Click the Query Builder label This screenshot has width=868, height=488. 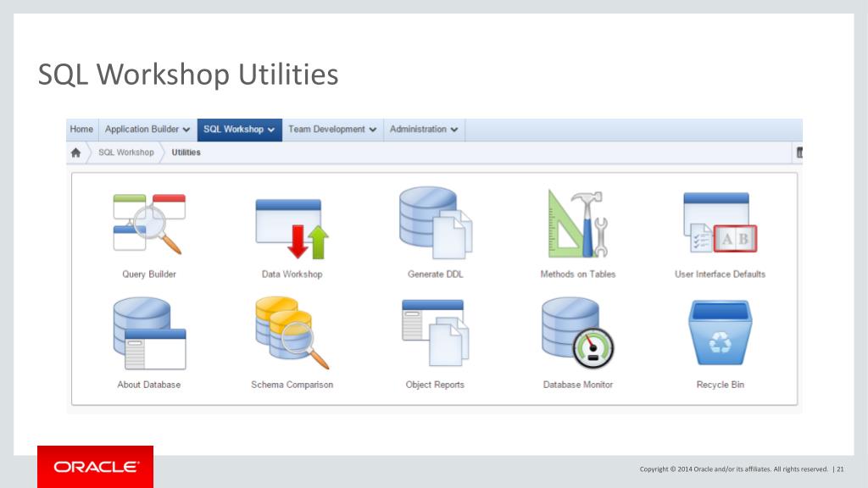(x=149, y=274)
